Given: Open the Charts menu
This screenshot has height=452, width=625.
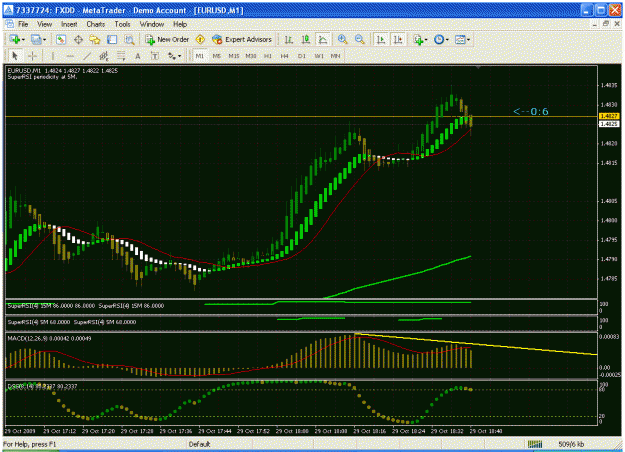Looking at the screenshot, I should [x=96, y=24].
